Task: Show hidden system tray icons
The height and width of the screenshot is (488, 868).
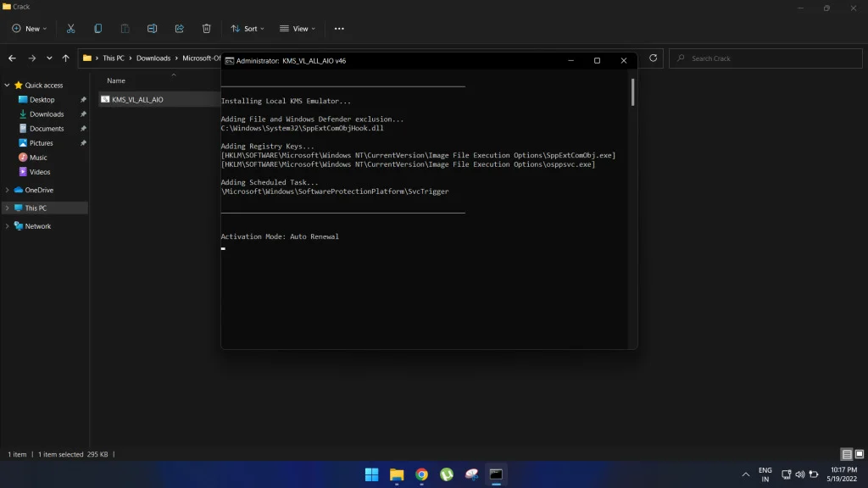Action: click(x=746, y=474)
